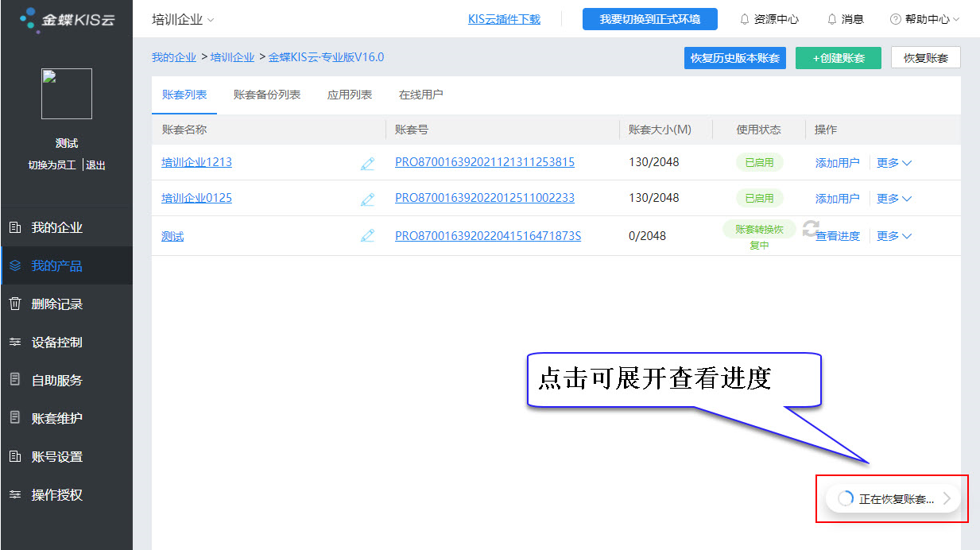Viewport: 980px width, 550px height.
Task: Click the 已启用 status of 培训企业1213
Action: [x=759, y=163]
